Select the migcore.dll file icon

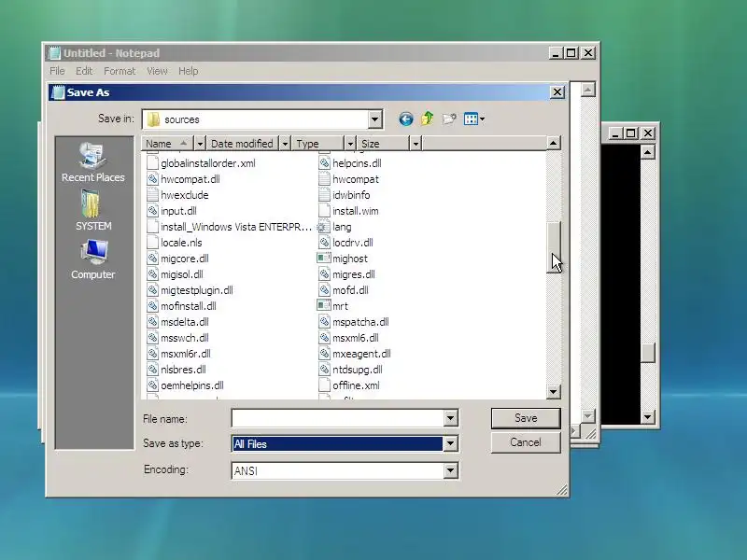pyautogui.click(x=152, y=259)
